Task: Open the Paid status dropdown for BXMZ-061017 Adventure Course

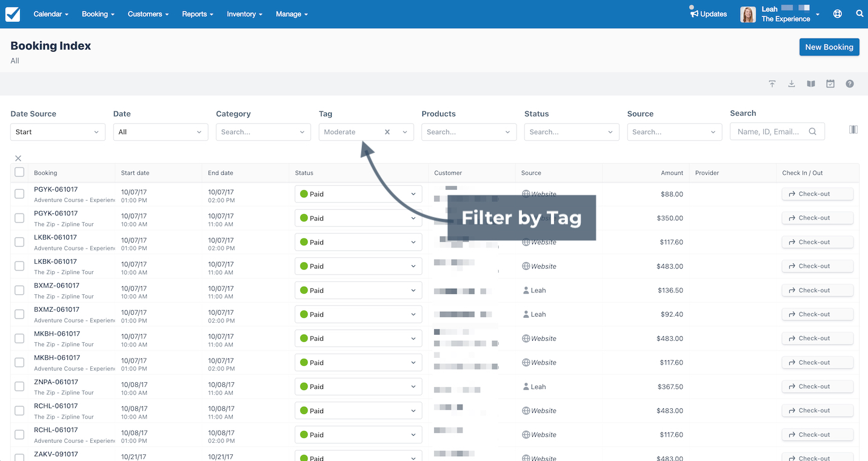Action: (x=359, y=314)
